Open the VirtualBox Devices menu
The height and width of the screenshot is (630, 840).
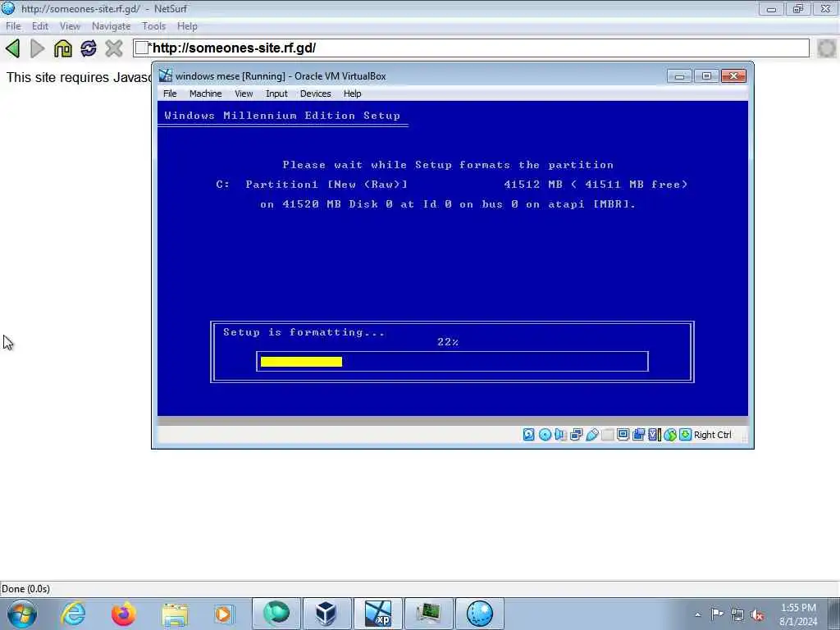tap(315, 94)
